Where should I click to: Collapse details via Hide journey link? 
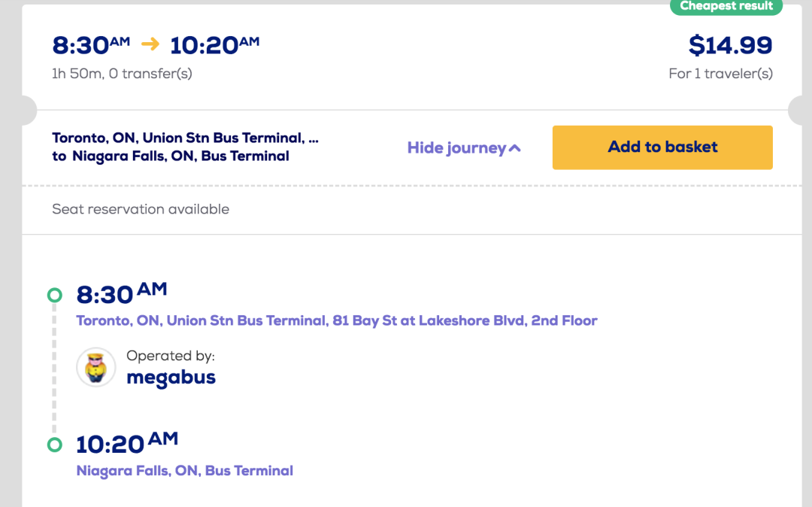456,148
